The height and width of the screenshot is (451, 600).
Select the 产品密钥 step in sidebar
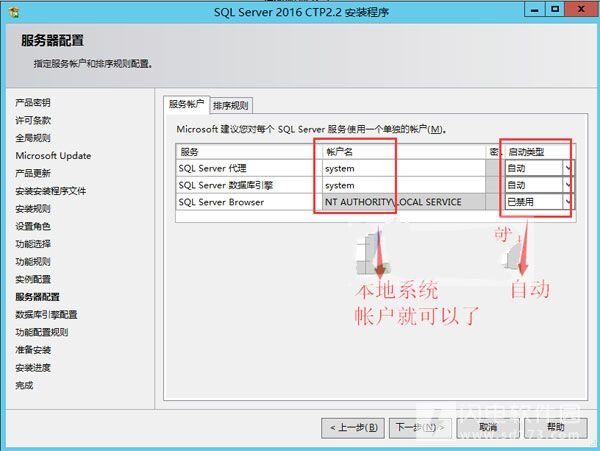pos(33,103)
